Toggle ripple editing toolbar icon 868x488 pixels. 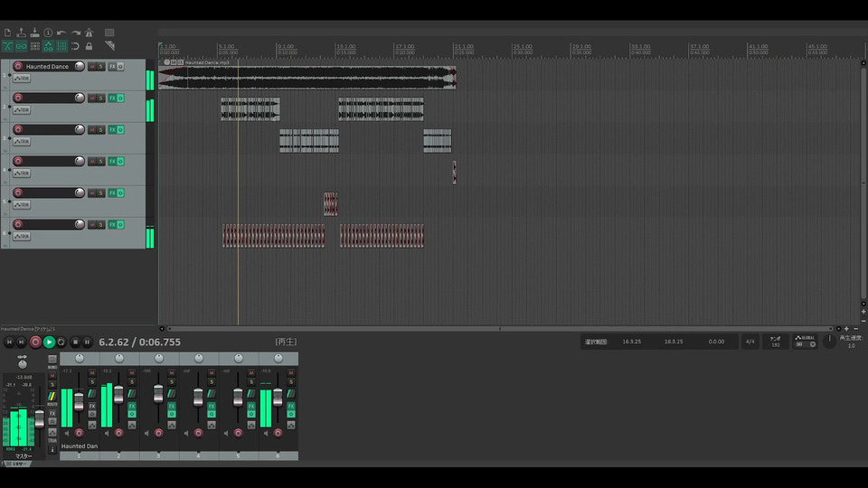(35, 46)
